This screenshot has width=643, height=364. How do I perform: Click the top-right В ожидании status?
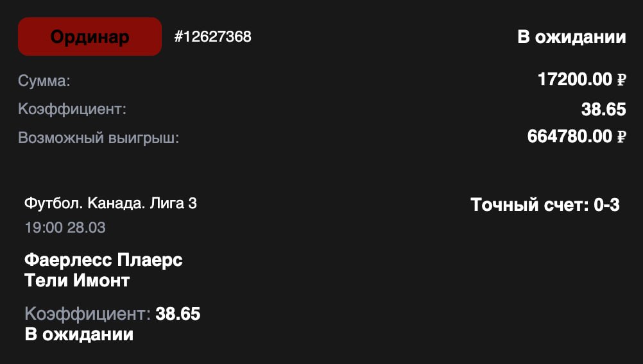click(x=571, y=37)
